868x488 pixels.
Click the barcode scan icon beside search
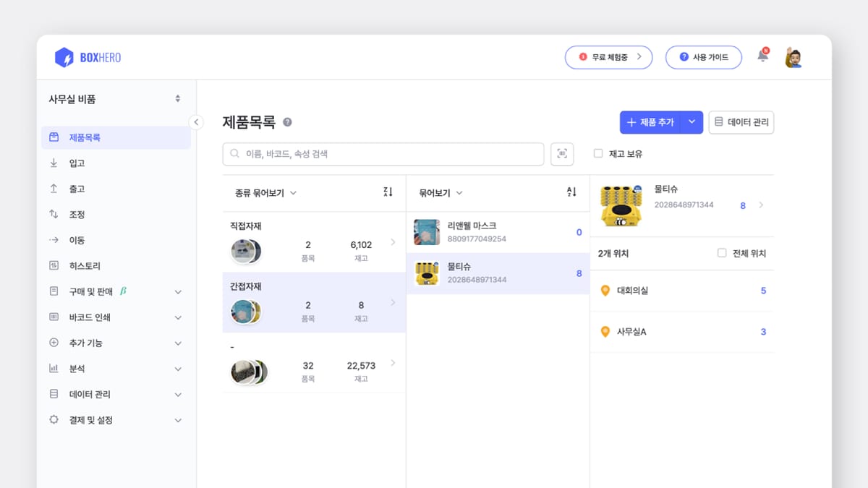(x=562, y=154)
